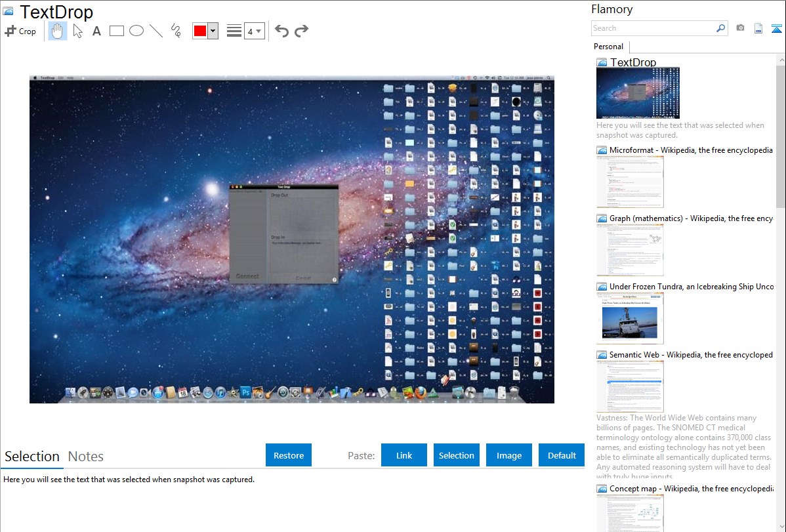Pick the freehand scribble tool
The width and height of the screenshot is (786, 532).
tap(176, 31)
